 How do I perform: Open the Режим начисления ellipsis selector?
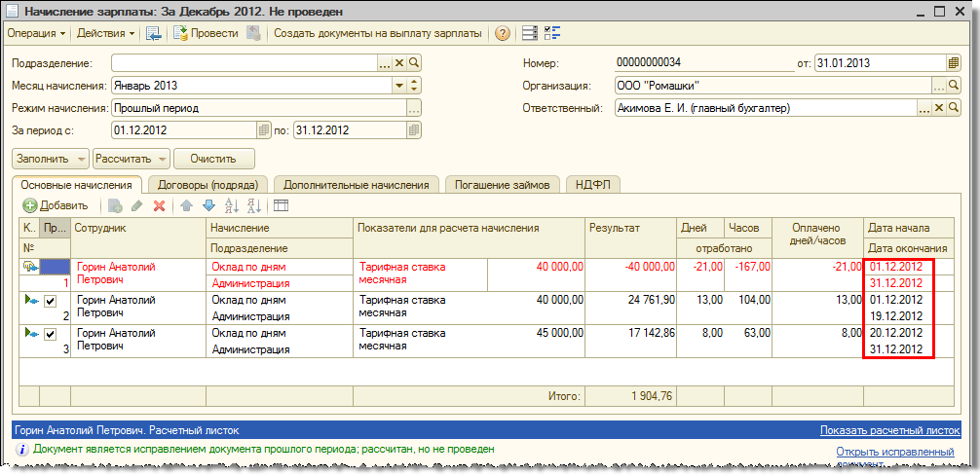coord(414,108)
